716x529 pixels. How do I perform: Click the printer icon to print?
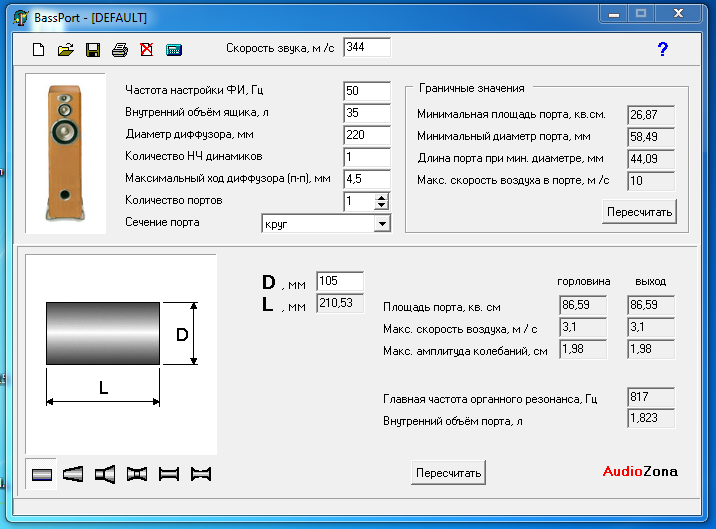120,49
